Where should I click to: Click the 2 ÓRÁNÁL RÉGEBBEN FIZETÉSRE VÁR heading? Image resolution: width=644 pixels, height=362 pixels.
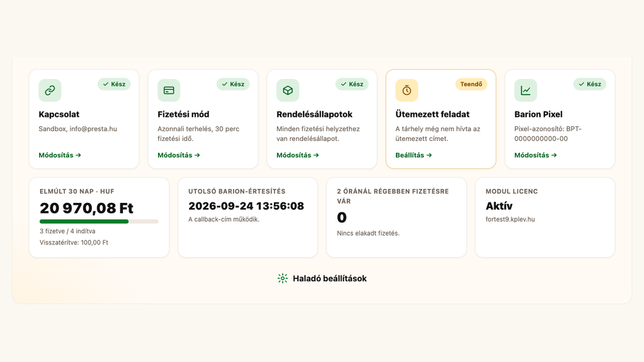tap(393, 196)
